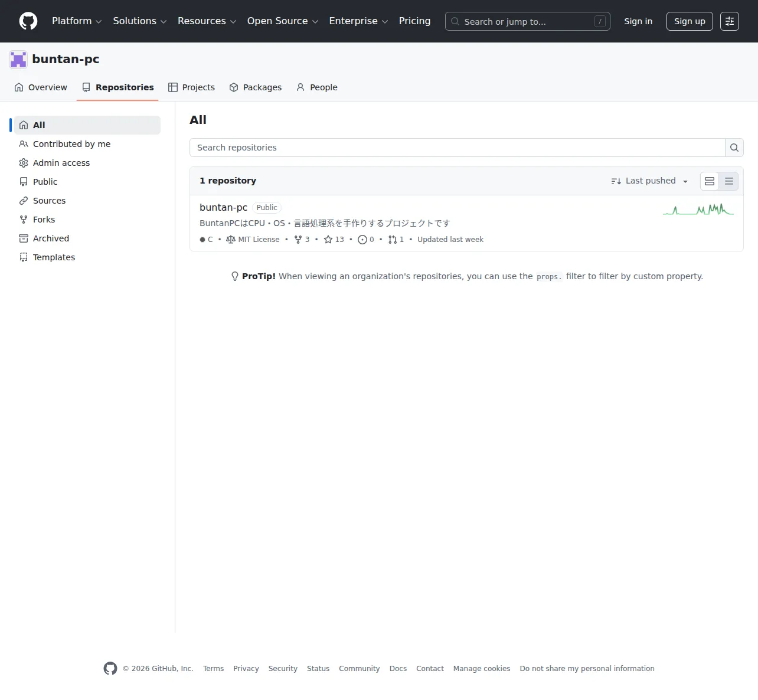Open the Projects tab

(x=191, y=87)
